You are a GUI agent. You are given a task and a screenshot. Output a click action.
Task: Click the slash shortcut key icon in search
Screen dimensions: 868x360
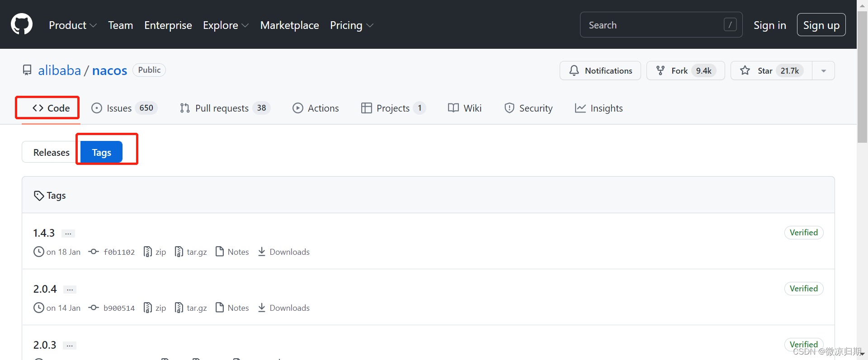(730, 25)
